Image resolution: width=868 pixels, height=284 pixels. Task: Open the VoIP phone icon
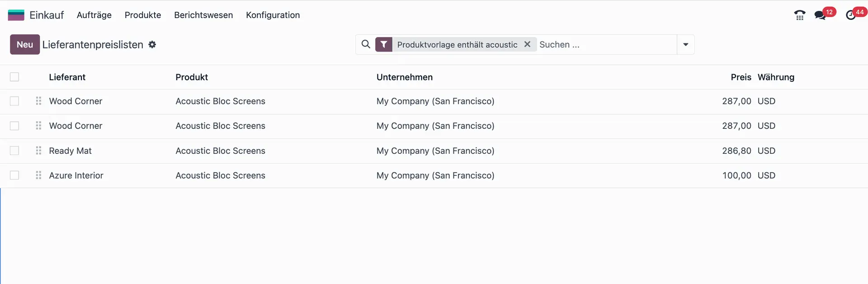click(x=799, y=15)
